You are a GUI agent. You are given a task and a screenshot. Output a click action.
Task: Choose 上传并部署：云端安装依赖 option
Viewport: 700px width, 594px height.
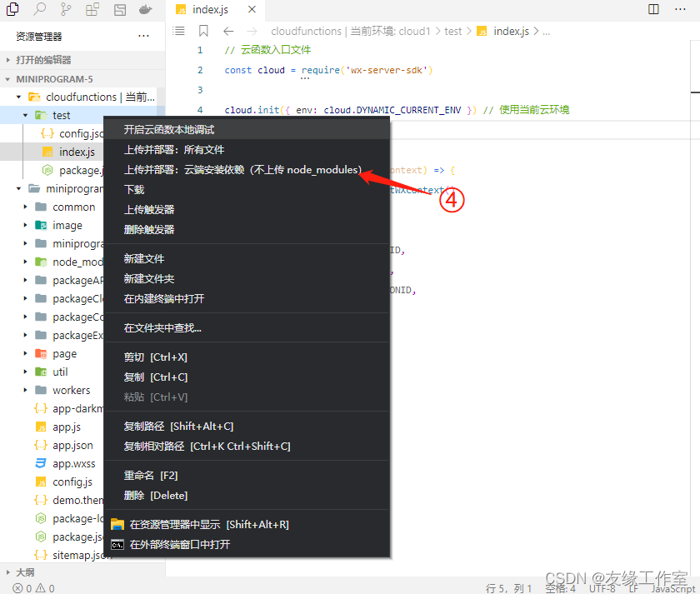(x=247, y=170)
